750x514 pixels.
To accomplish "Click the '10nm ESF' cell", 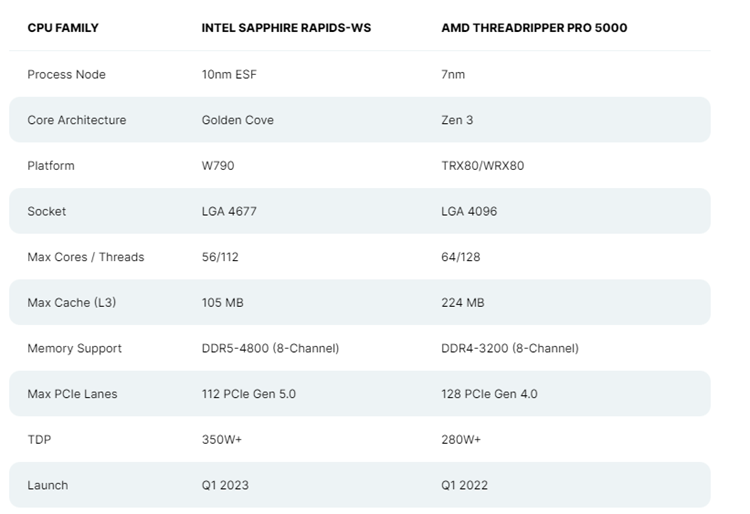I will (x=229, y=74).
